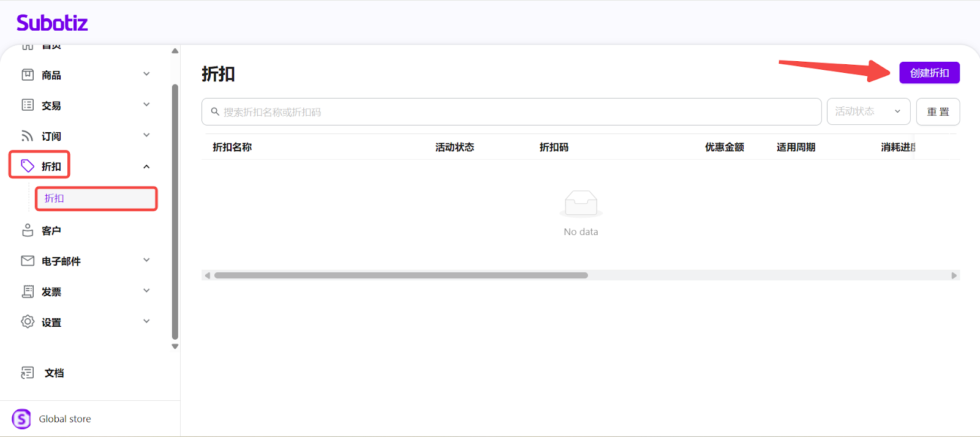Click the 发票 invoice receipt icon
The image size is (980, 437).
28,291
